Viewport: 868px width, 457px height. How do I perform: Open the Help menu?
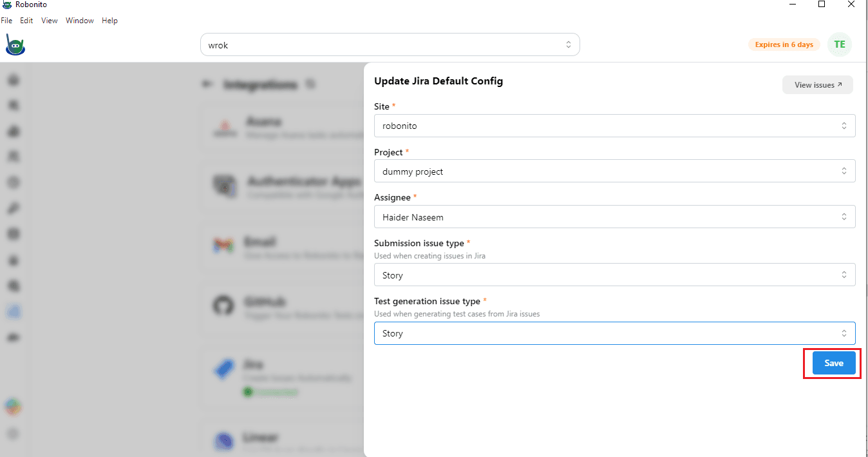tap(110, 21)
